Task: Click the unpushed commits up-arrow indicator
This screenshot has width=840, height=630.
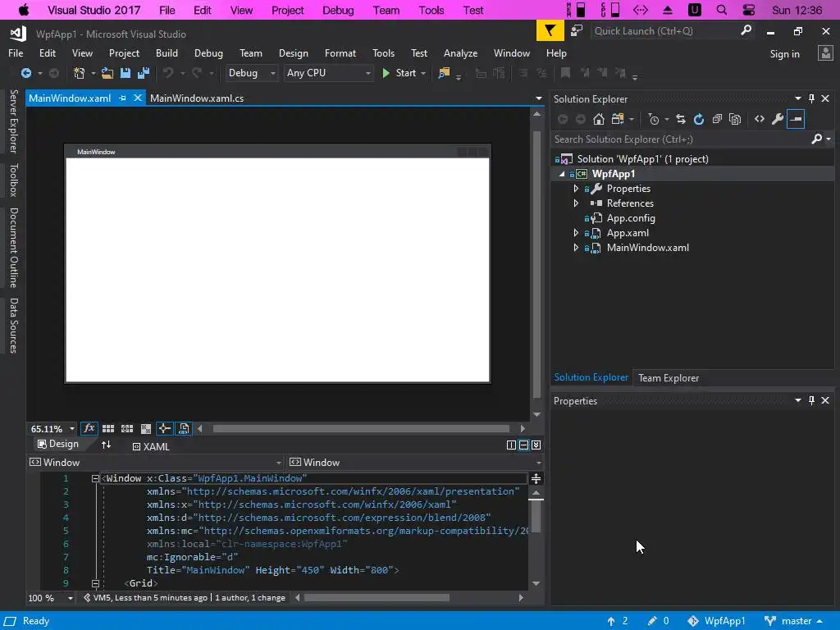Action: pyautogui.click(x=617, y=621)
